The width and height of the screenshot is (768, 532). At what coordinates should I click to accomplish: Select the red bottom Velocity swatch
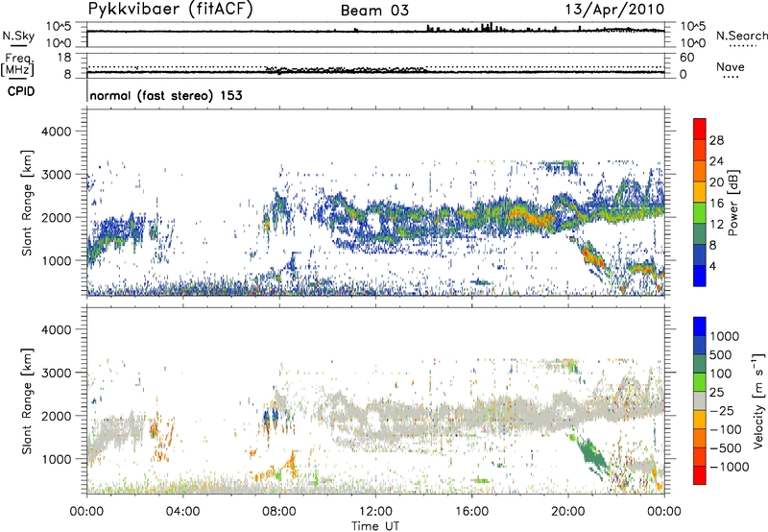pos(700,475)
